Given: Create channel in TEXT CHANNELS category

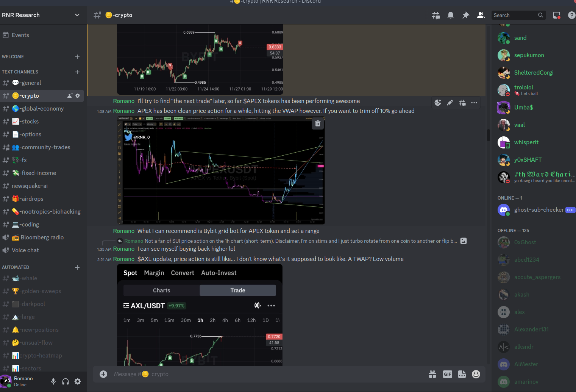Looking at the screenshot, I should coord(77,72).
